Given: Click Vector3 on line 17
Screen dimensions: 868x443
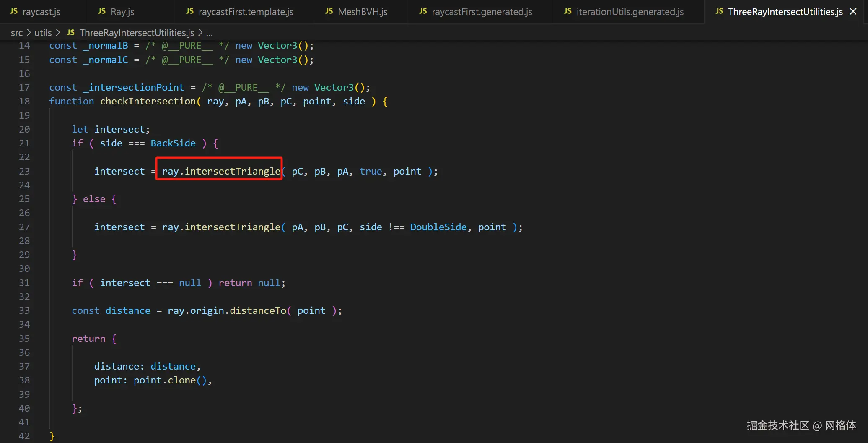Looking at the screenshot, I should point(334,87).
